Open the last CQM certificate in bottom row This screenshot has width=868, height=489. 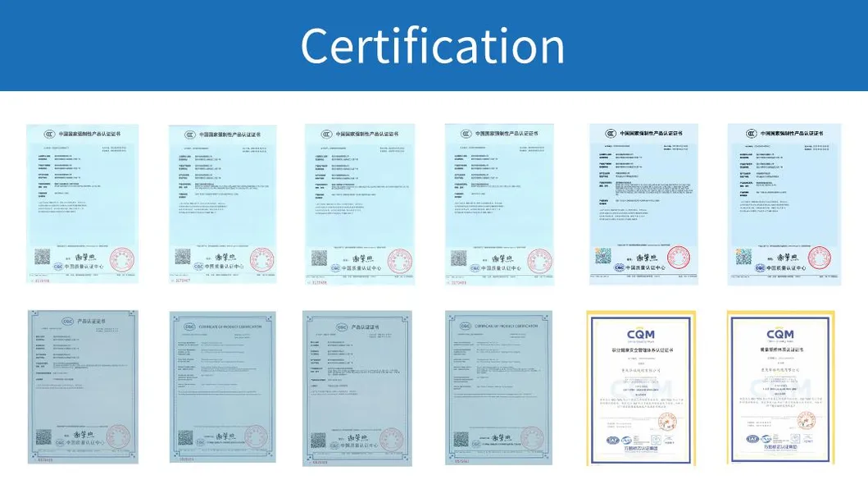point(780,388)
